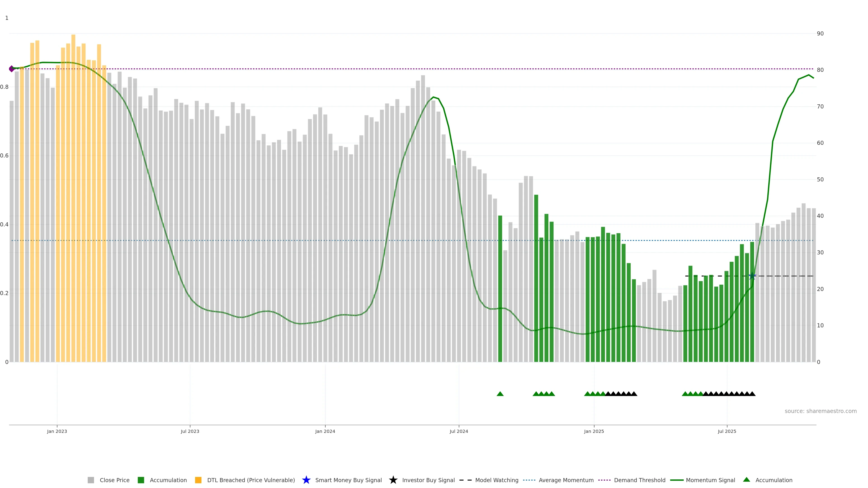
Task: Click the green Momentum Signal legend line
Action: pyautogui.click(x=677, y=480)
